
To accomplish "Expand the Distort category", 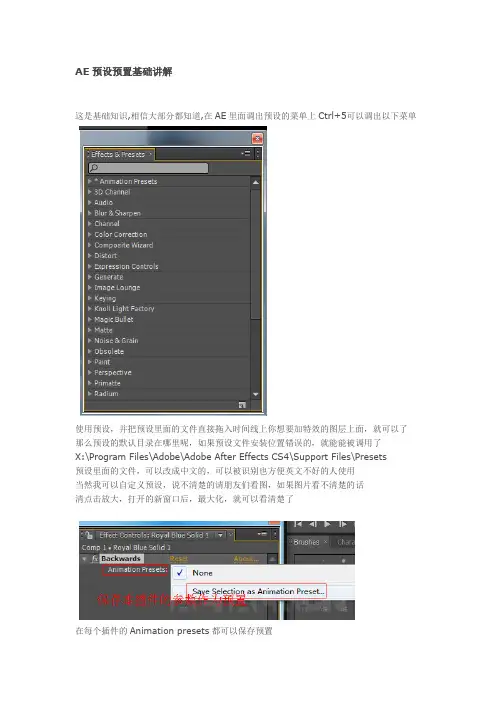I will 90,256.
